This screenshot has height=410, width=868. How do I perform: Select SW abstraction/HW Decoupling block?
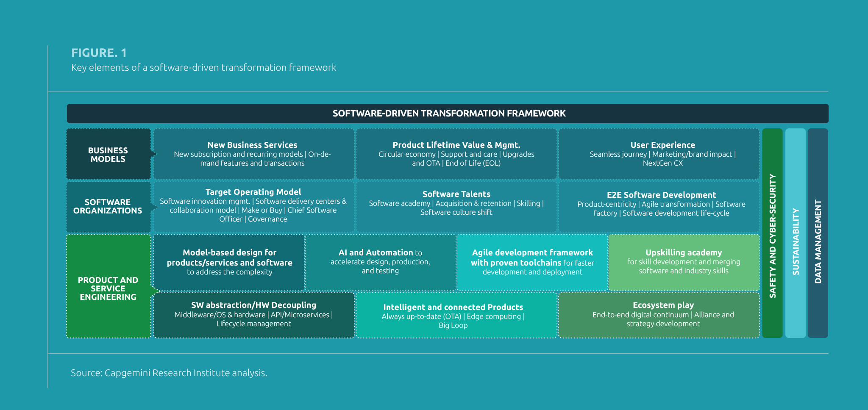click(x=253, y=315)
